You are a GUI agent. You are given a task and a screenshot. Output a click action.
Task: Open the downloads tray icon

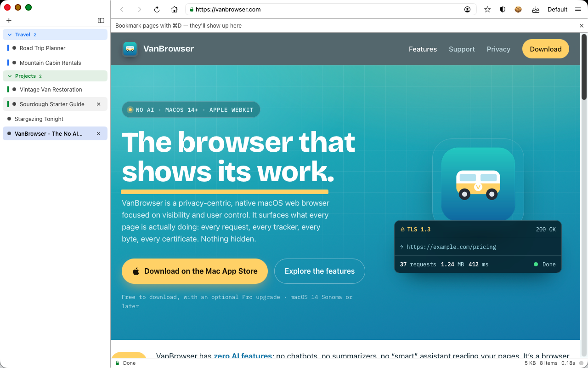(536, 9)
